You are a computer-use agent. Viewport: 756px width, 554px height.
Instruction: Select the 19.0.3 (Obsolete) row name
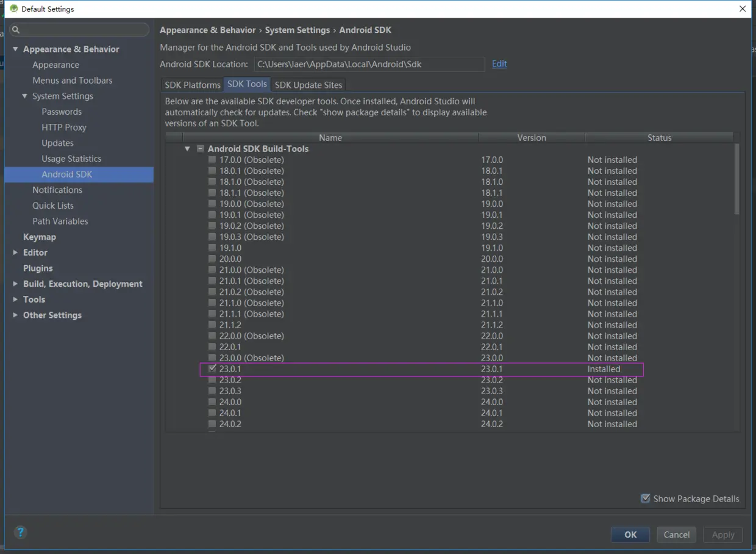click(x=251, y=237)
